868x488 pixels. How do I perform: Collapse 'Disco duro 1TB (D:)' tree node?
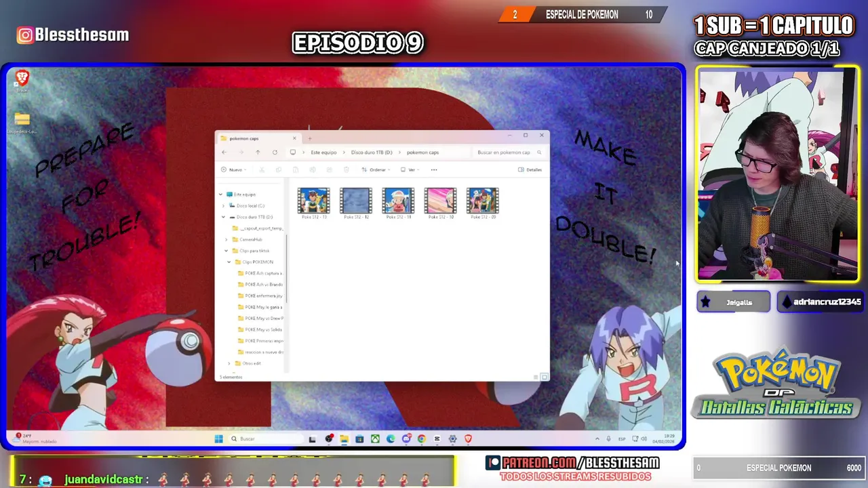(224, 217)
